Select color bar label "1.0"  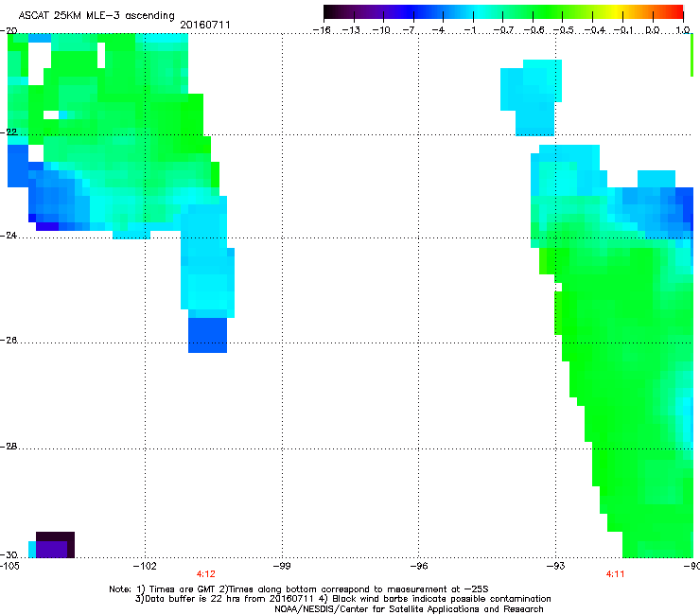[683, 30]
